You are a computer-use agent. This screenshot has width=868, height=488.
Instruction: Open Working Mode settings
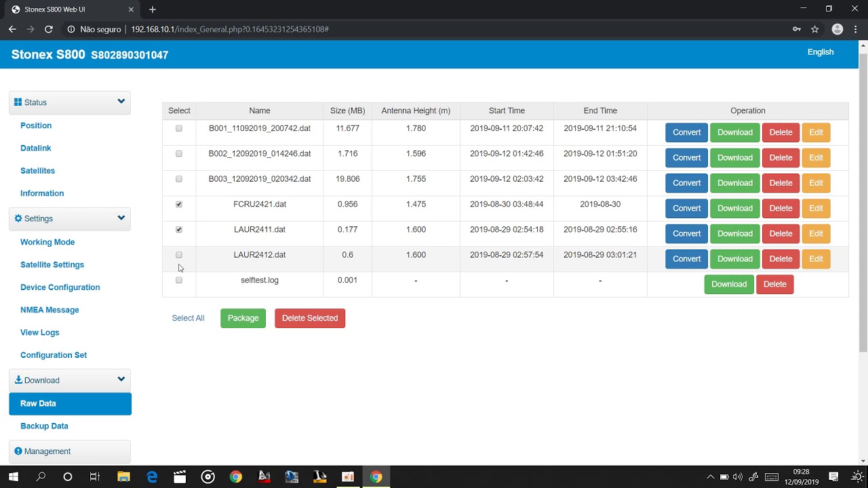(x=47, y=242)
